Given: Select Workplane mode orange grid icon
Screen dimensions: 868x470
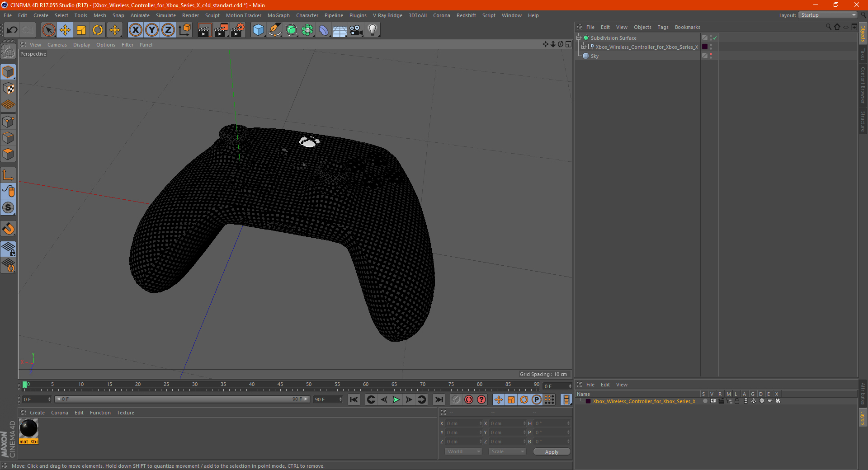Looking at the screenshot, I should click(8, 105).
